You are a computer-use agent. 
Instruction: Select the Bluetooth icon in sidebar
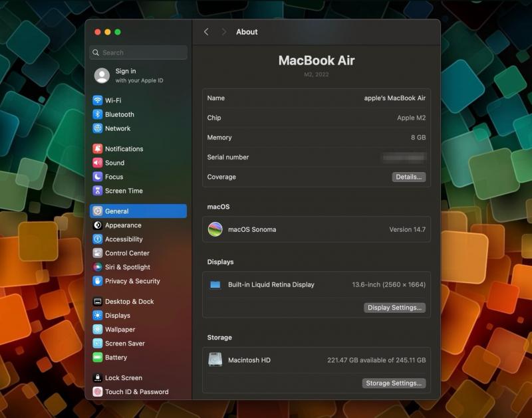[98, 114]
